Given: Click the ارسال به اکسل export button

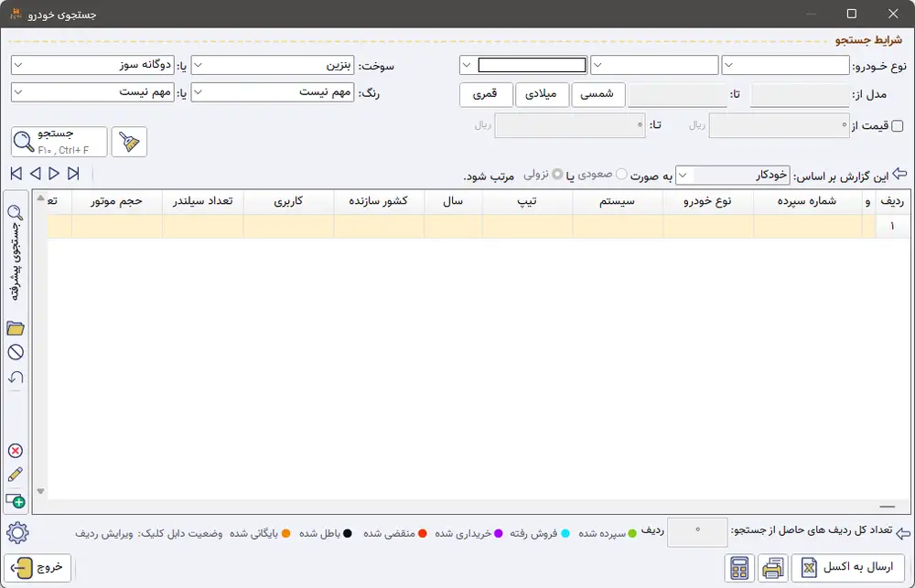Looking at the screenshot, I should pyautogui.click(x=847, y=568).
